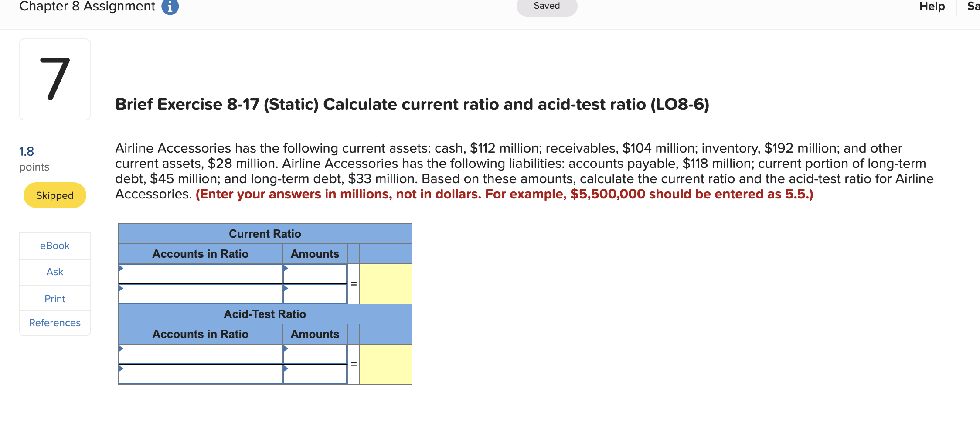Click the question number 7 box
980x444 pixels.
54,79
